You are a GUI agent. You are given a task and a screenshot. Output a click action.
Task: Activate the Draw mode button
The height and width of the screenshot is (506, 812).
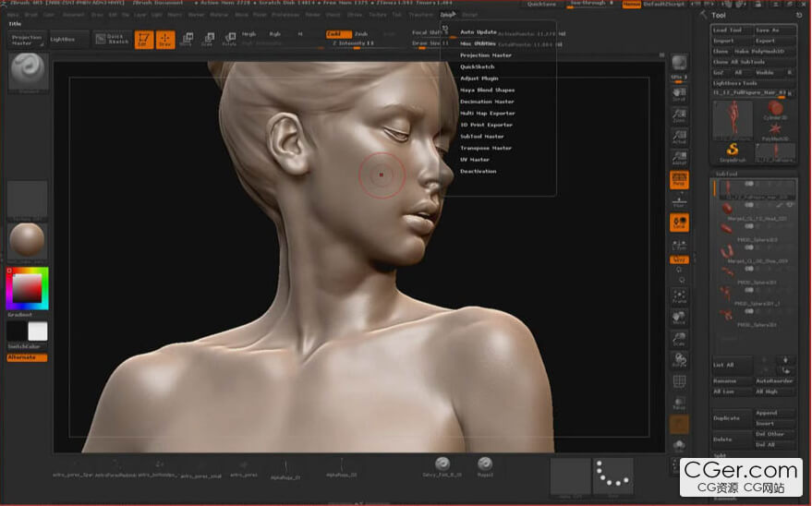165,40
